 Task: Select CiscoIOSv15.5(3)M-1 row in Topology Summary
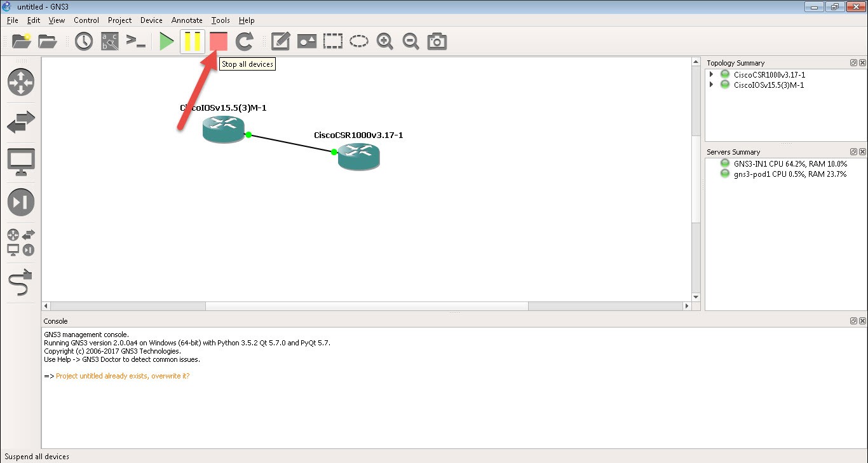click(x=768, y=85)
